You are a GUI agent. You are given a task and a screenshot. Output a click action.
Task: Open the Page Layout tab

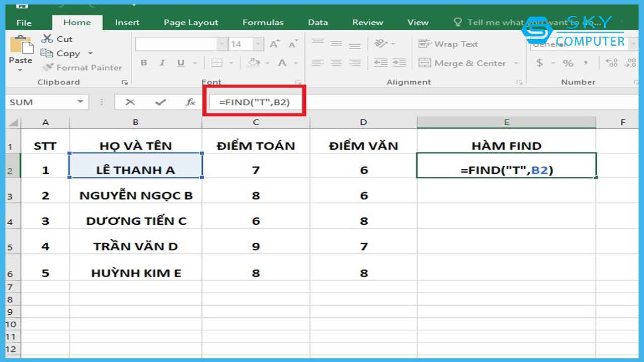191,22
